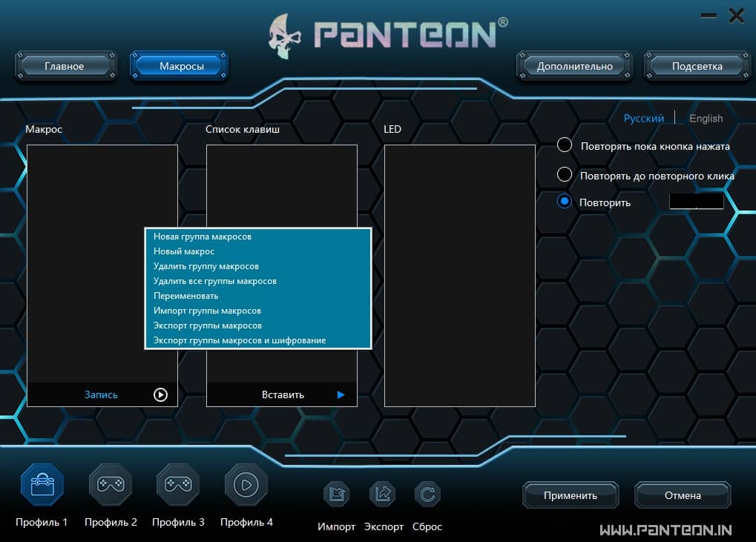Choose Удалить группу макросов
This screenshot has height=542, width=756.
coord(258,266)
